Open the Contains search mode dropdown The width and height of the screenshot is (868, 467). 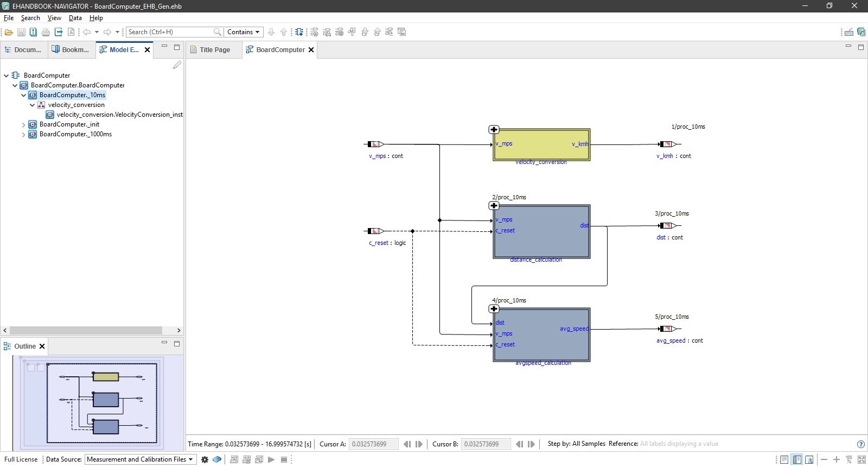243,32
